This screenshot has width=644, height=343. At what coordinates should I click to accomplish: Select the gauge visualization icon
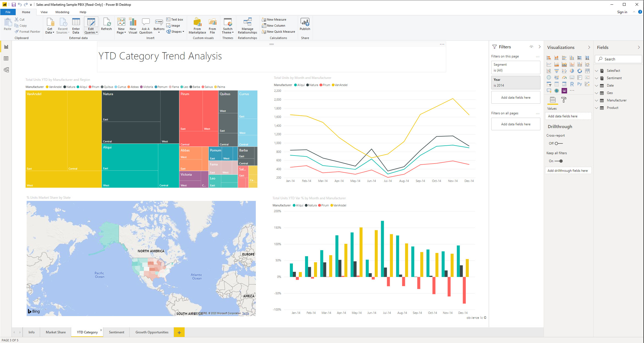tap(564, 78)
